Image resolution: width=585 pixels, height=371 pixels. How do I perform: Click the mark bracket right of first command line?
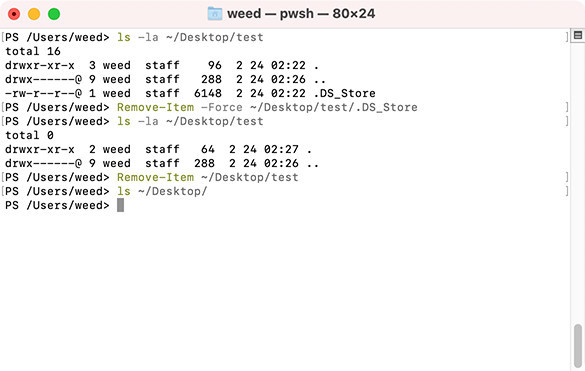point(567,37)
